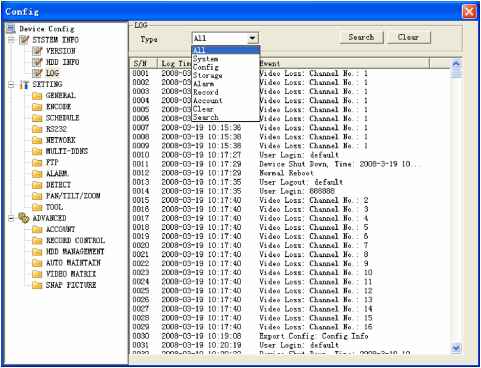Select log row 0023 Channel No. 10

pyautogui.click(x=289, y=272)
